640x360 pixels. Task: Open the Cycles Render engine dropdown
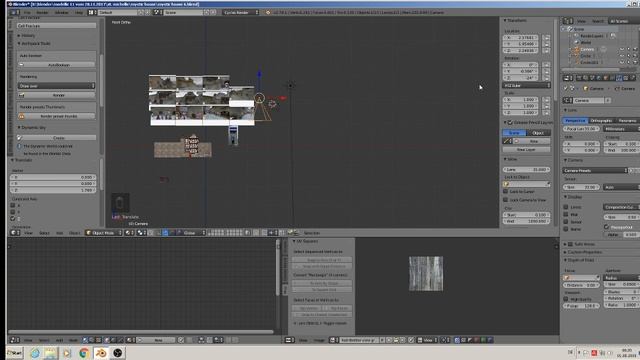(240, 13)
